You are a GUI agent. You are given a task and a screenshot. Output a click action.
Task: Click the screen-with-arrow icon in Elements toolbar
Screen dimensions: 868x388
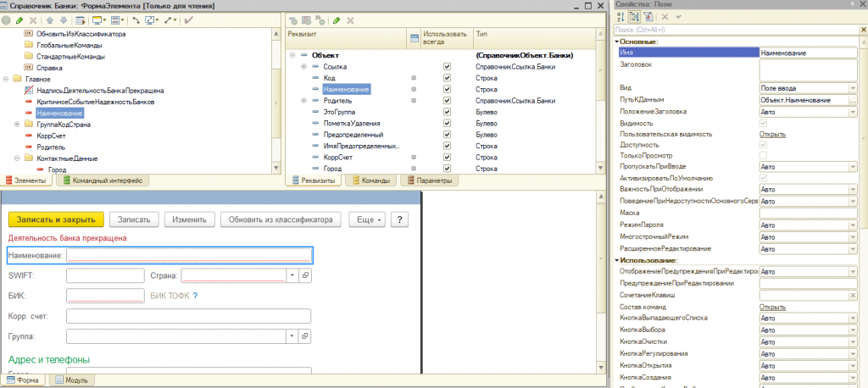[152, 20]
